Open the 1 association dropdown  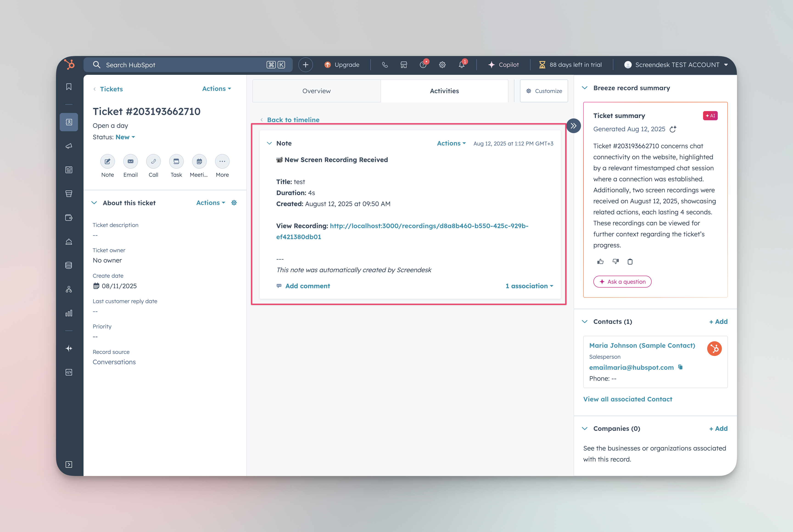click(x=529, y=286)
